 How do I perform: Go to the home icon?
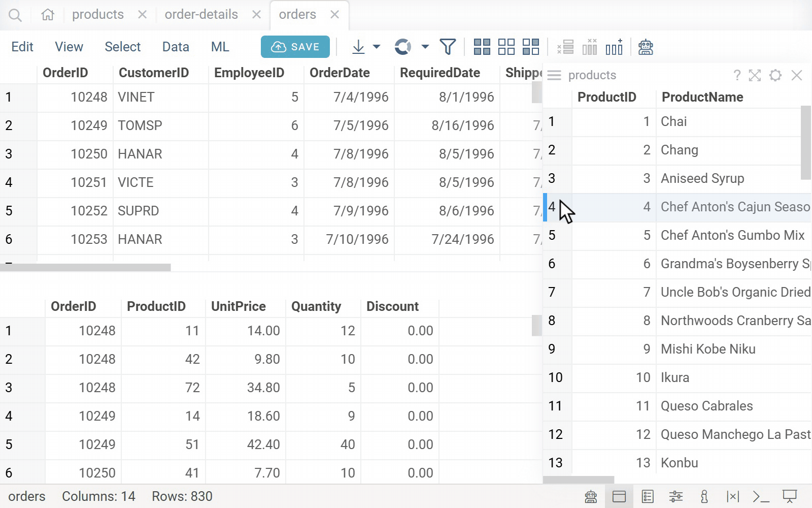pos(48,15)
